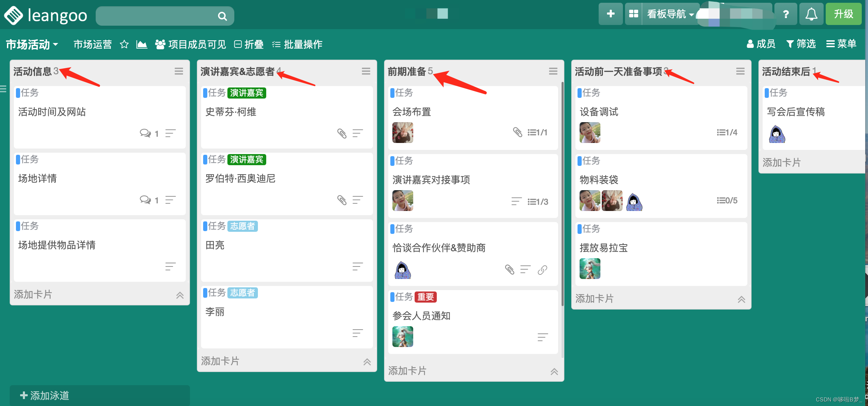Click the plus create button
Image resolution: width=868 pixels, height=406 pixels.
coord(610,14)
